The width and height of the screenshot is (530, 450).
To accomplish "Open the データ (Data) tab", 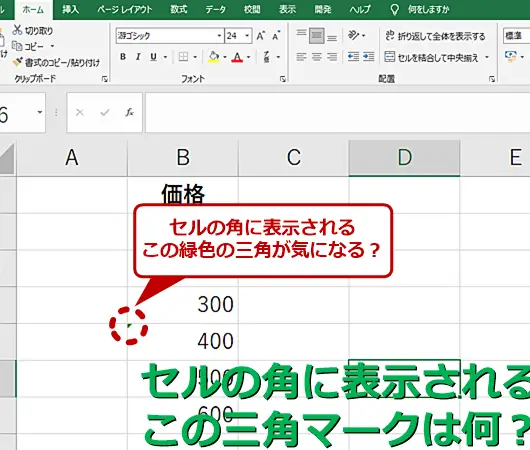I will [216, 9].
